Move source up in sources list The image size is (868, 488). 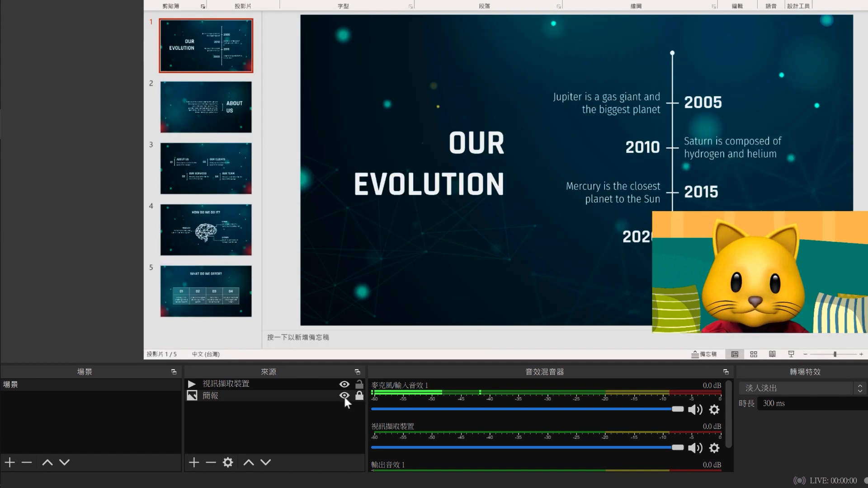[x=249, y=462]
